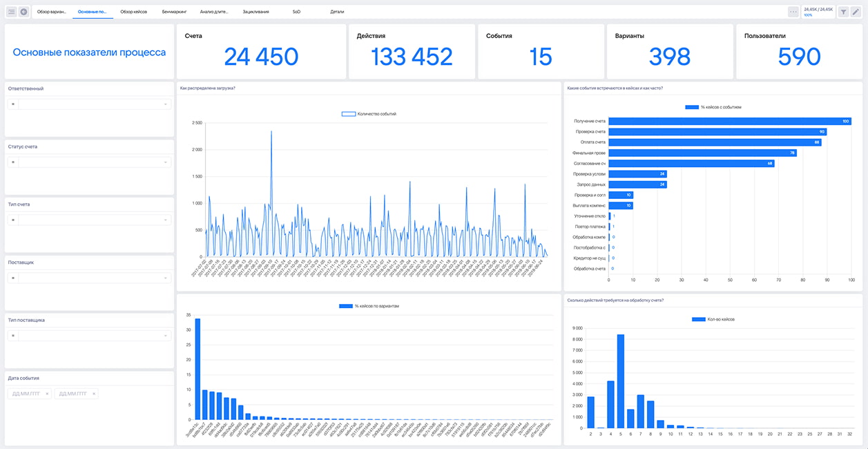Click the Финальная прове bar valued 78

coord(703,153)
